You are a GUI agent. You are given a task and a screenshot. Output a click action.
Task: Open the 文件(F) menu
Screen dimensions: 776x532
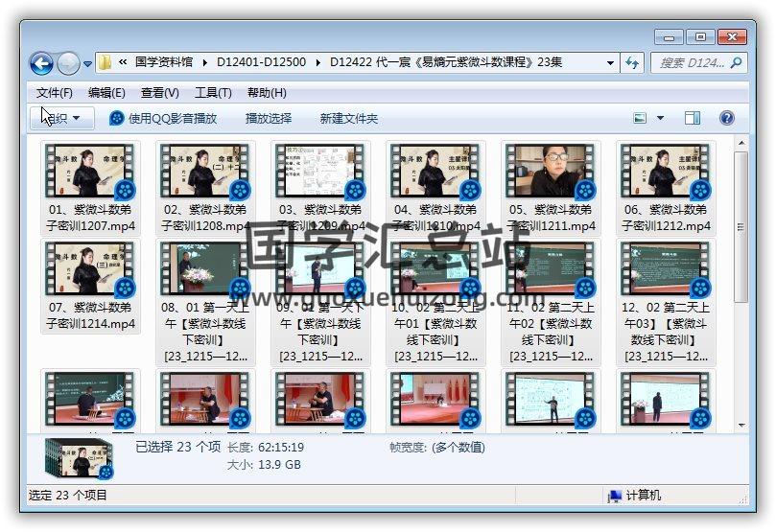tap(55, 93)
